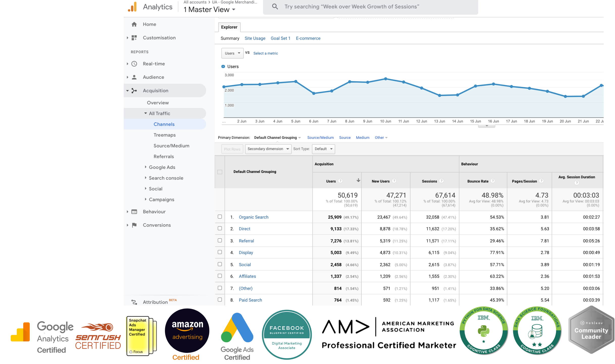Open Default Channel Grouping dimension dropdown
615x364 pixels.
tap(277, 138)
